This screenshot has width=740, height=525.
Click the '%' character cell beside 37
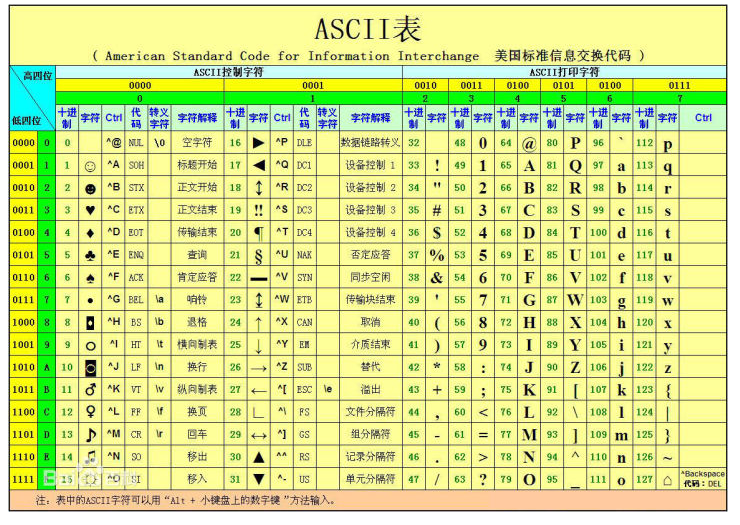click(x=437, y=255)
